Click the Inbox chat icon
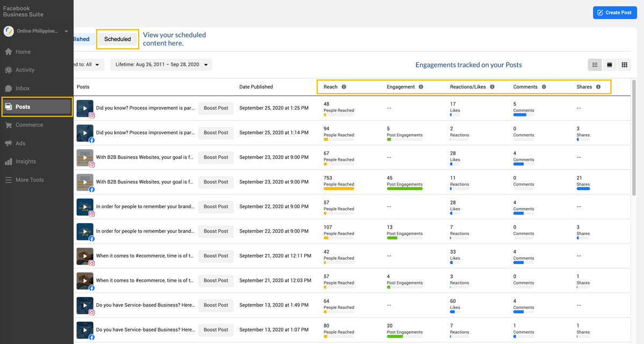The image size is (644, 344). [9, 89]
